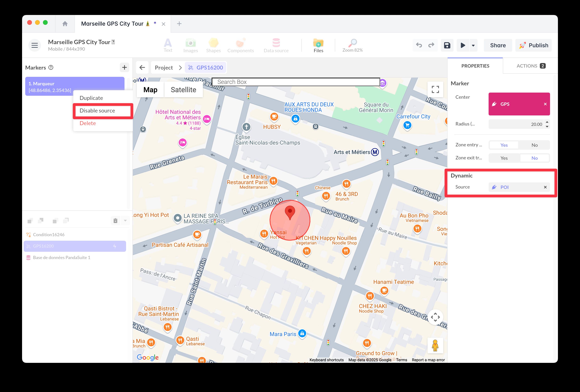
Task: Open the preview dropdown next to play
Action: 473,45
